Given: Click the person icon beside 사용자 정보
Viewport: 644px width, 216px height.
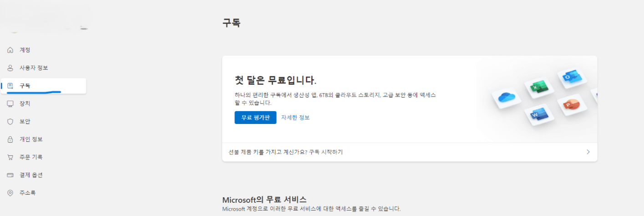Looking at the screenshot, I should pyautogui.click(x=10, y=68).
